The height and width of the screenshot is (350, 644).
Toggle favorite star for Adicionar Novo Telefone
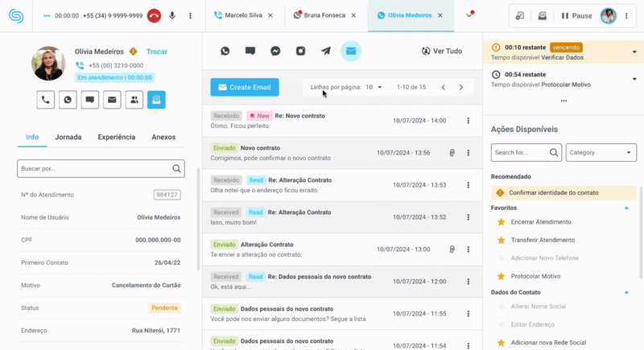coord(502,258)
